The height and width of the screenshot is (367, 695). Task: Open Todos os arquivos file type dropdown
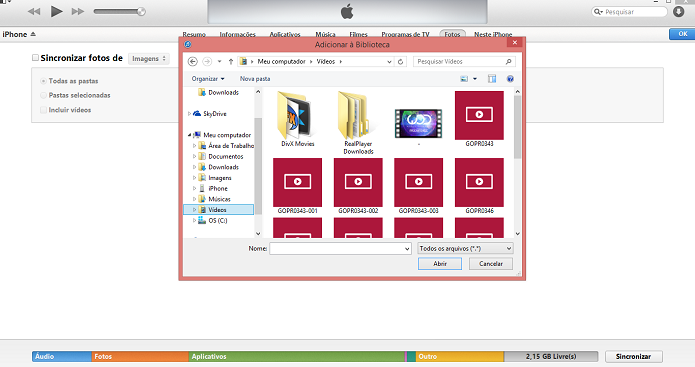tap(465, 249)
